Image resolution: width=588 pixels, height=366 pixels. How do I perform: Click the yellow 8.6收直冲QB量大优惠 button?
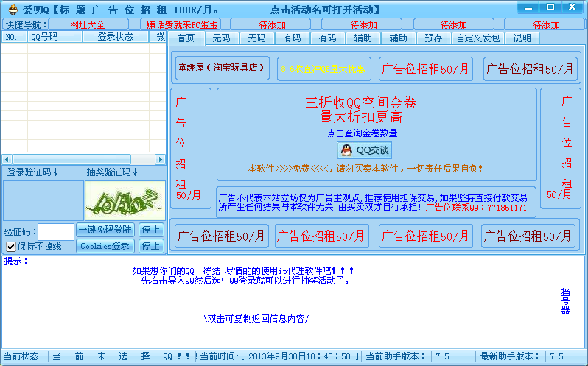323,69
